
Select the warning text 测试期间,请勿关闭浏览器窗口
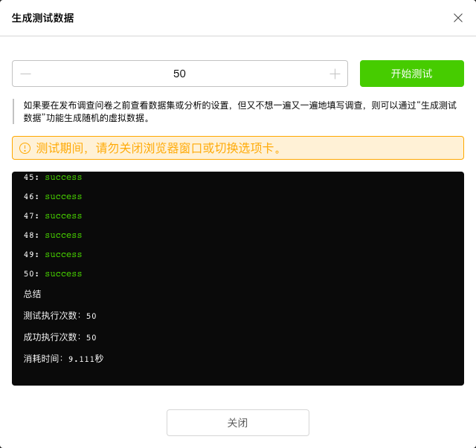point(119,149)
